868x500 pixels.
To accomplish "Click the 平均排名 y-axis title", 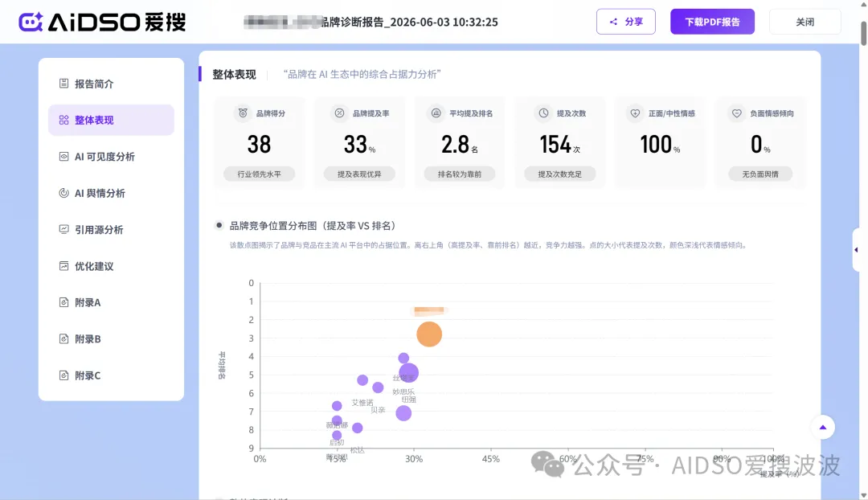I will tap(222, 366).
